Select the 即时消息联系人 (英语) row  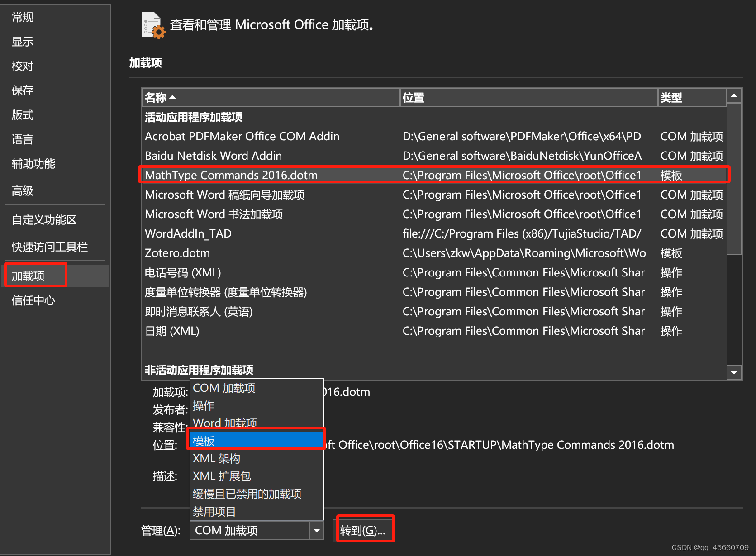[x=434, y=311]
